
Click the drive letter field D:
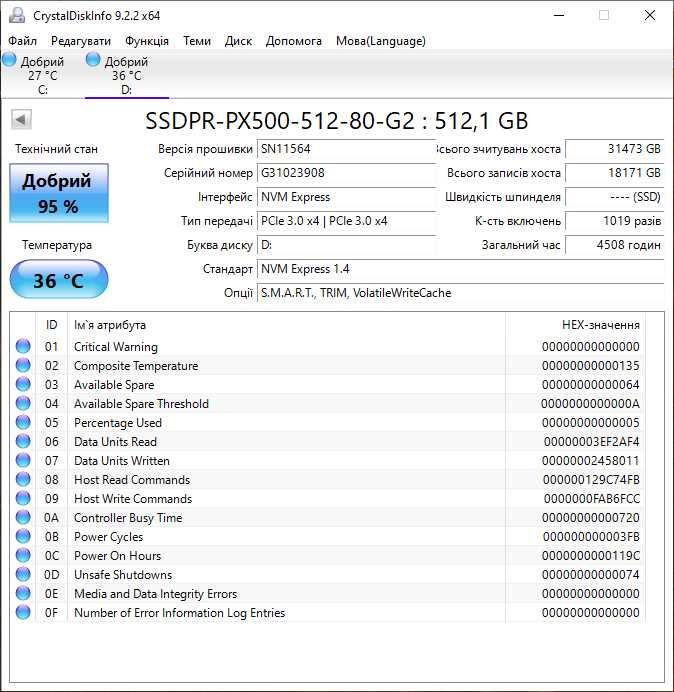[x=346, y=244]
